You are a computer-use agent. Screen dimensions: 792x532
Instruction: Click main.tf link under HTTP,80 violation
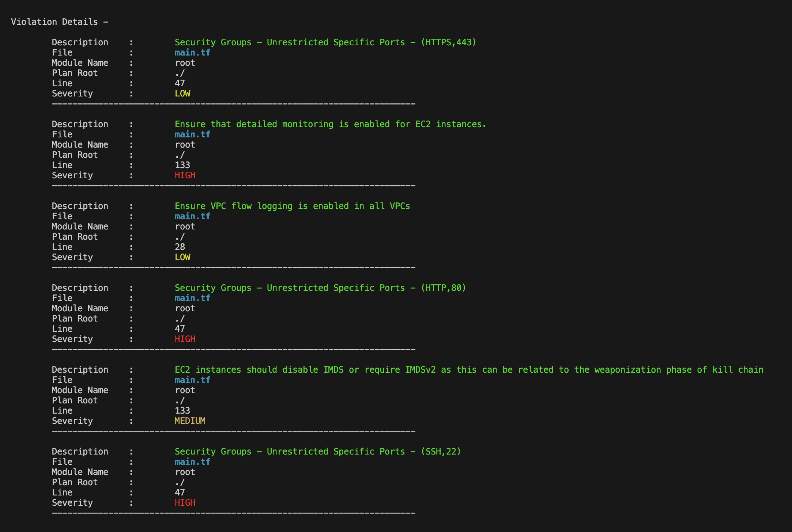(192, 298)
